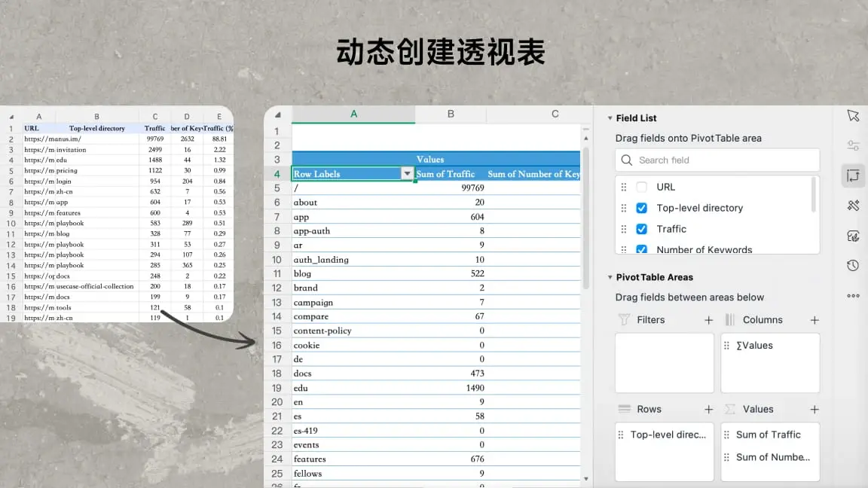Open the PivotTable panel icon in the sidebar
The width and height of the screenshot is (868, 488).
point(853,176)
